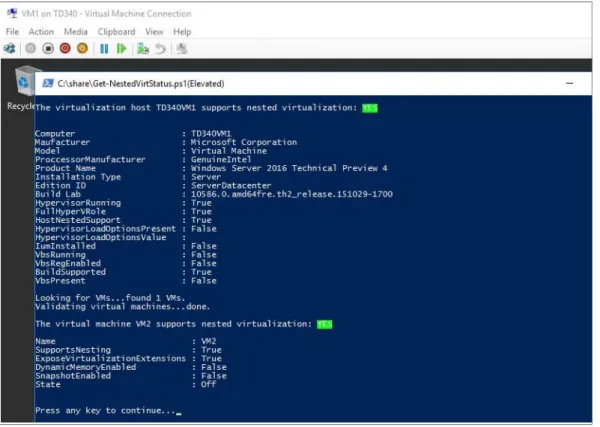The width and height of the screenshot is (600, 427).
Task: Click the 'GenuineIntel' processor value
Action: click(221, 160)
